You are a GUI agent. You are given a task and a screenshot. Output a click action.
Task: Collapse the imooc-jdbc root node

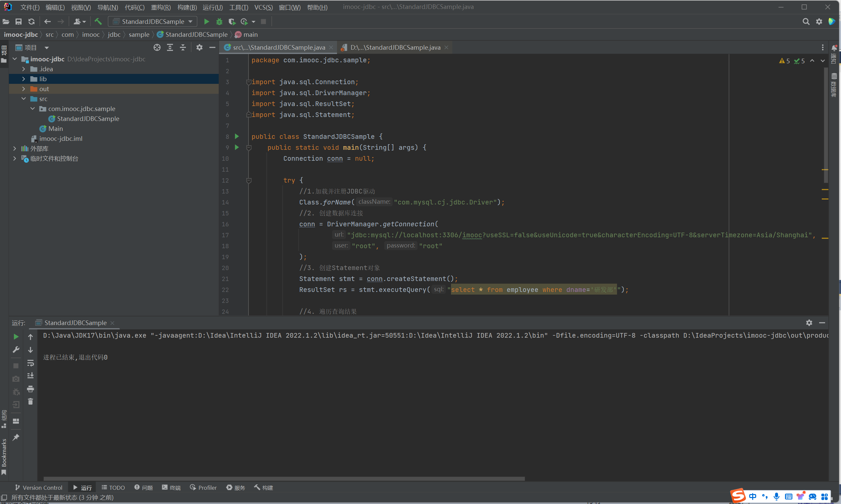coord(15,59)
